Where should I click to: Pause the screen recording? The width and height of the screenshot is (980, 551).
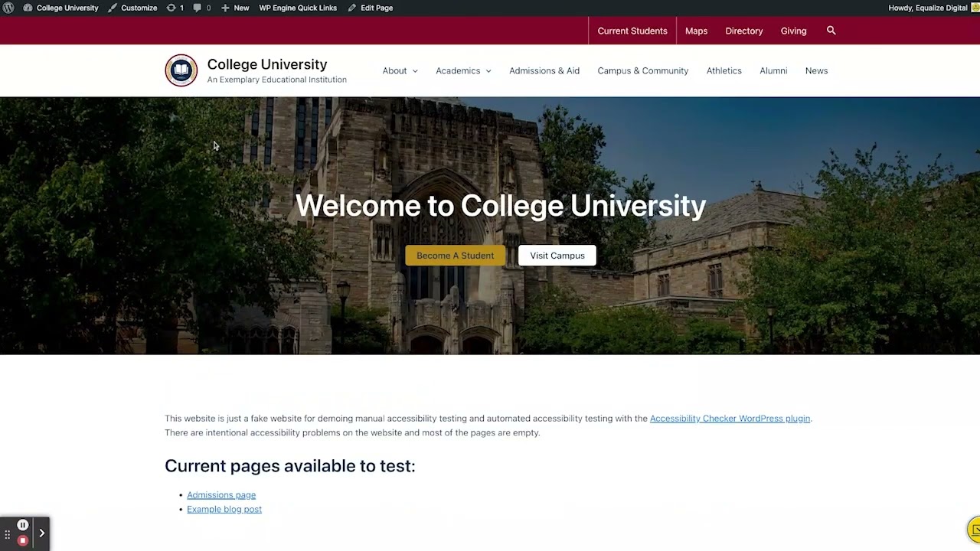pyautogui.click(x=23, y=525)
